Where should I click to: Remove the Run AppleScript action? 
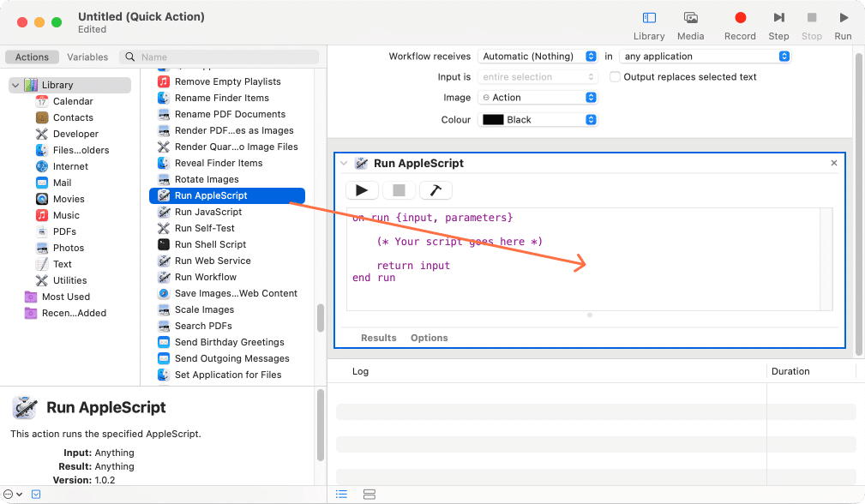click(x=834, y=163)
